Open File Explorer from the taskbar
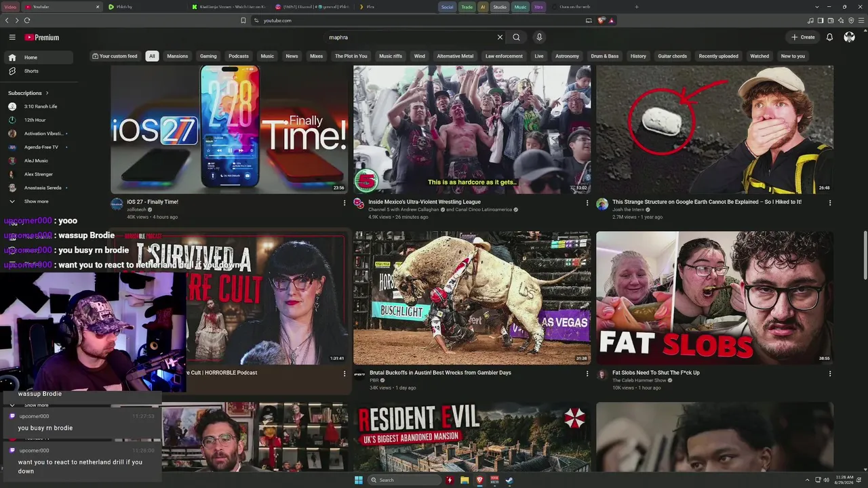The height and width of the screenshot is (488, 868). pyautogui.click(x=465, y=480)
